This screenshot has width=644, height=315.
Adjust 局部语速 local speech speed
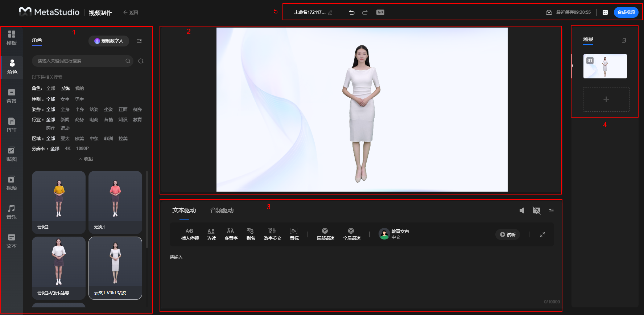click(325, 234)
